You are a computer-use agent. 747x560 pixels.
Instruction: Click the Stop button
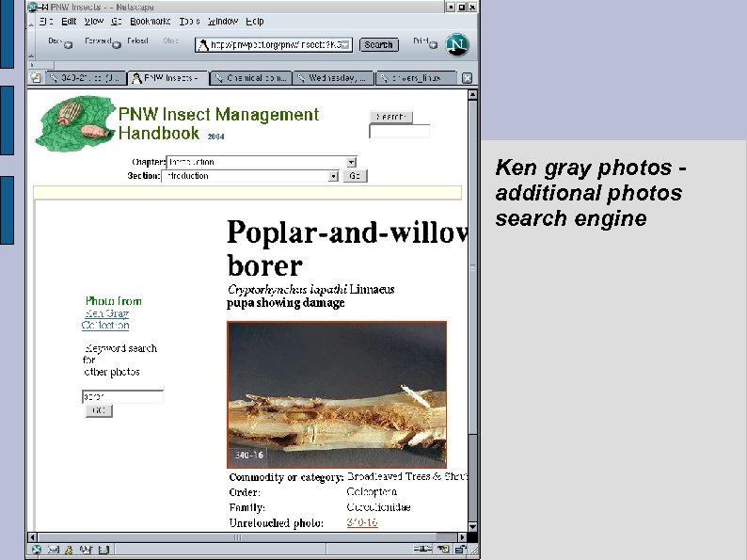[x=170, y=41]
